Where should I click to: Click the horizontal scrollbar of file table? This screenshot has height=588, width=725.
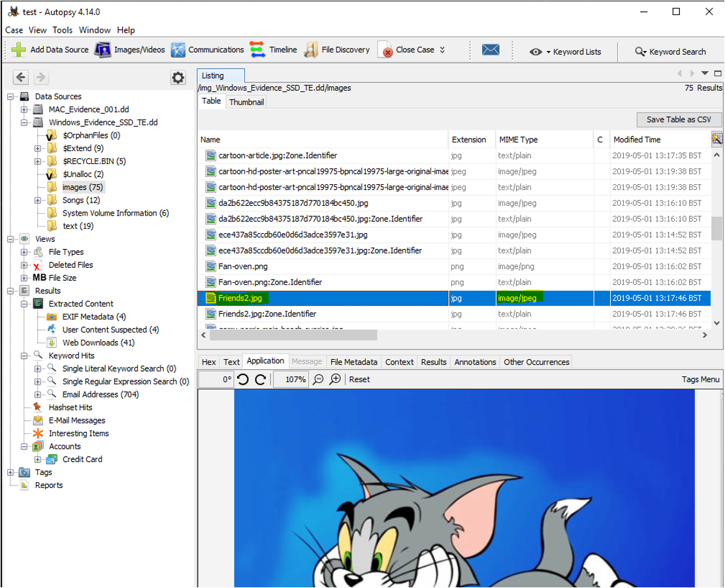[x=294, y=335]
